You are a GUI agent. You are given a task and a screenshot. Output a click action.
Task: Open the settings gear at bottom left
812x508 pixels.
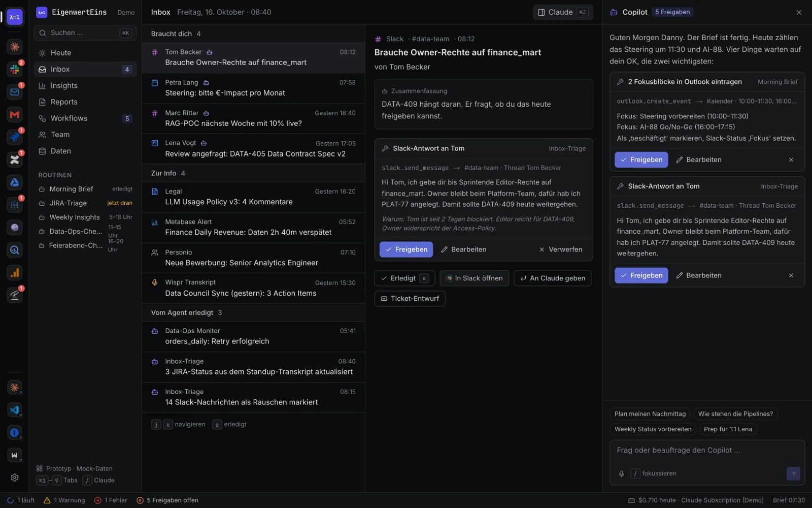[x=15, y=478]
